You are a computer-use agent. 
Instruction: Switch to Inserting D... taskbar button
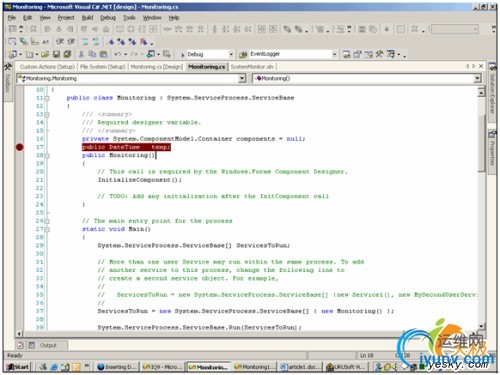[117, 367]
